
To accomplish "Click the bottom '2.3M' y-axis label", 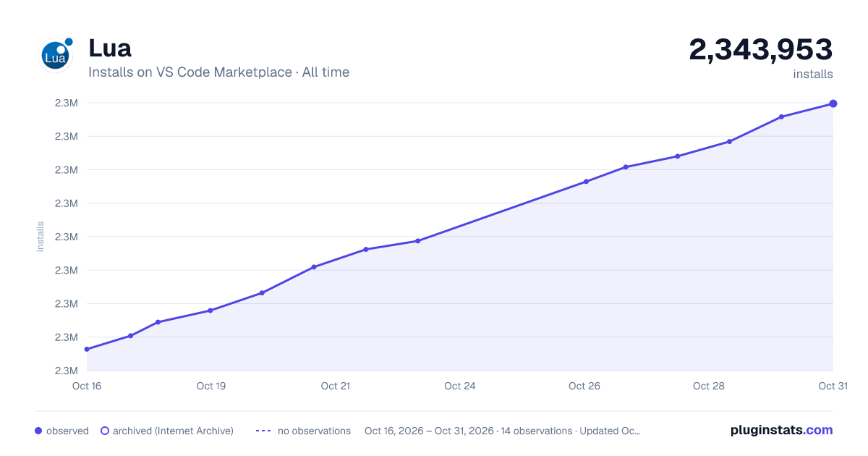I will (67, 371).
